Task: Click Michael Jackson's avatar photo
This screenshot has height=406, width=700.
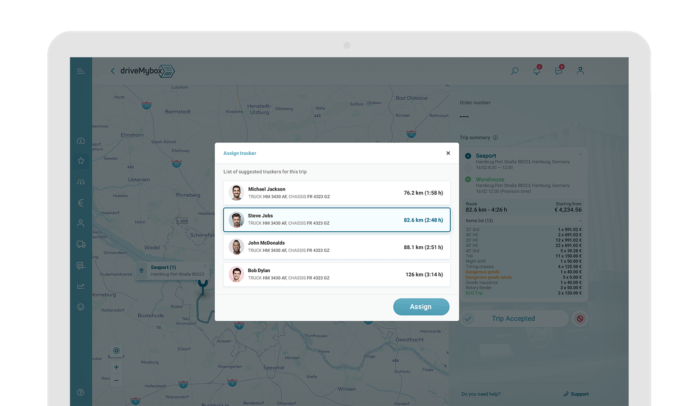Action: coord(236,193)
